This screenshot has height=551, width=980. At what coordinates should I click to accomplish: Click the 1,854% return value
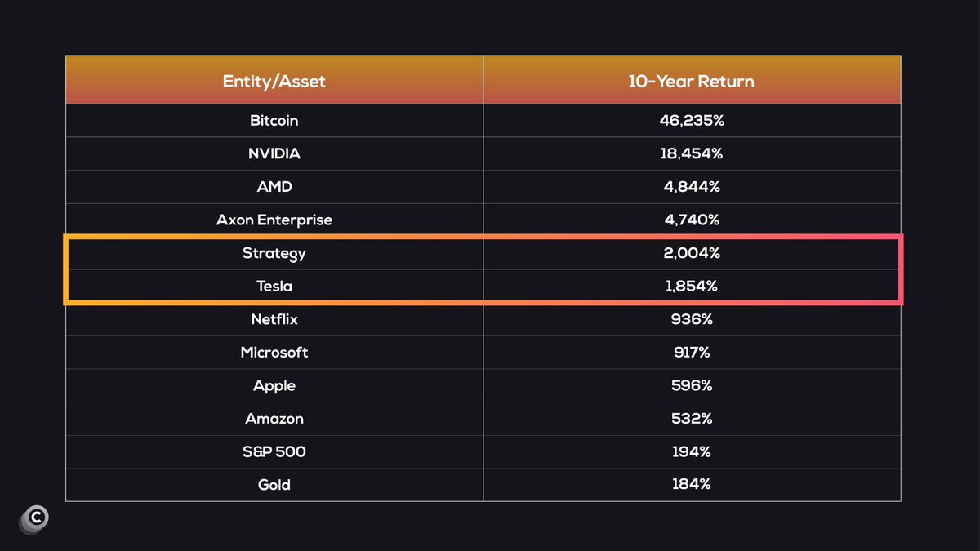click(692, 287)
